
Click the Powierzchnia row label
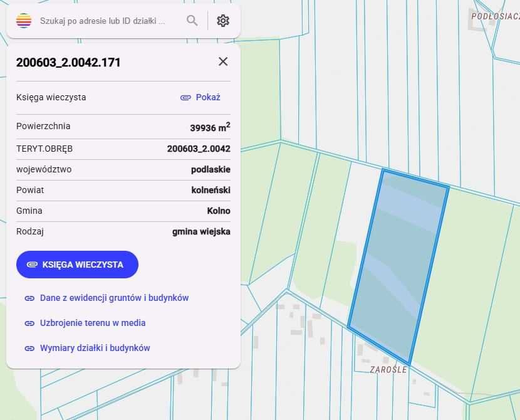click(43, 126)
